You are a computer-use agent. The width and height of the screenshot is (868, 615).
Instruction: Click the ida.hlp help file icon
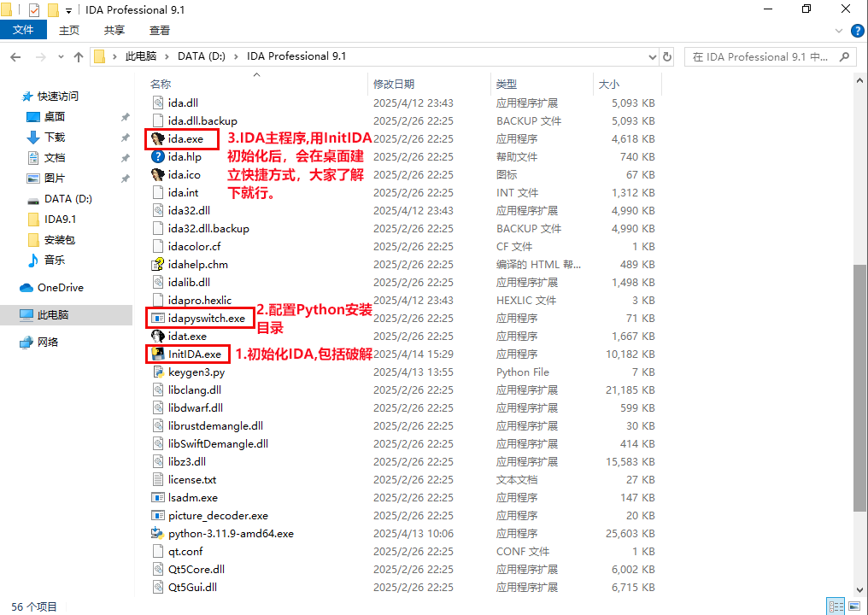point(158,156)
